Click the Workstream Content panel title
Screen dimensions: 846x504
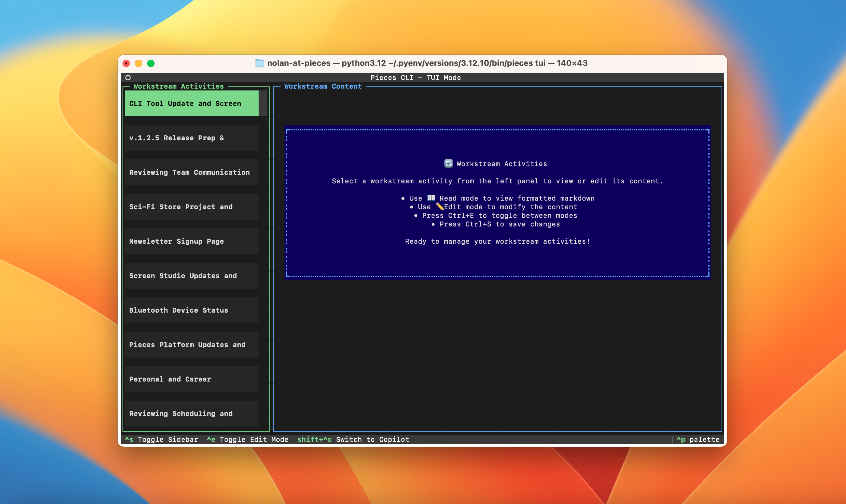[323, 86]
